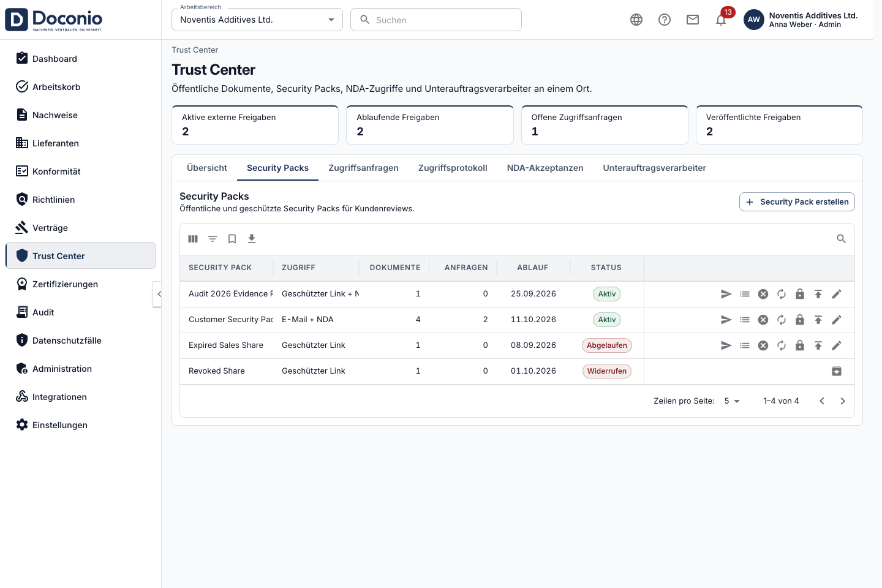Click the Doconio logo
882x588 pixels.
[x=54, y=20]
